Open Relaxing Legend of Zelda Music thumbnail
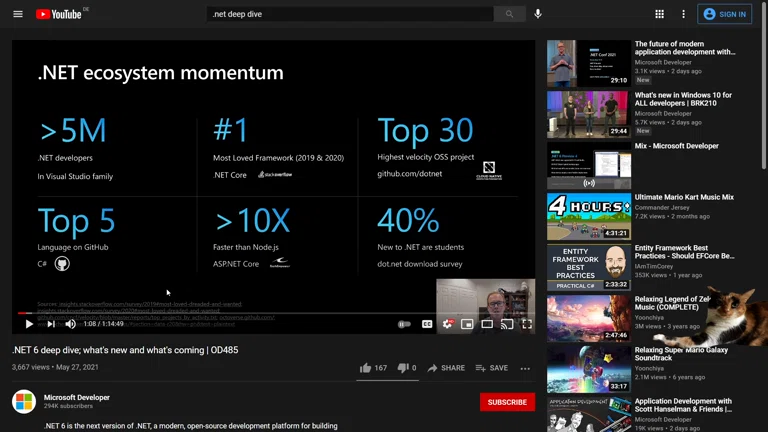 (589, 318)
